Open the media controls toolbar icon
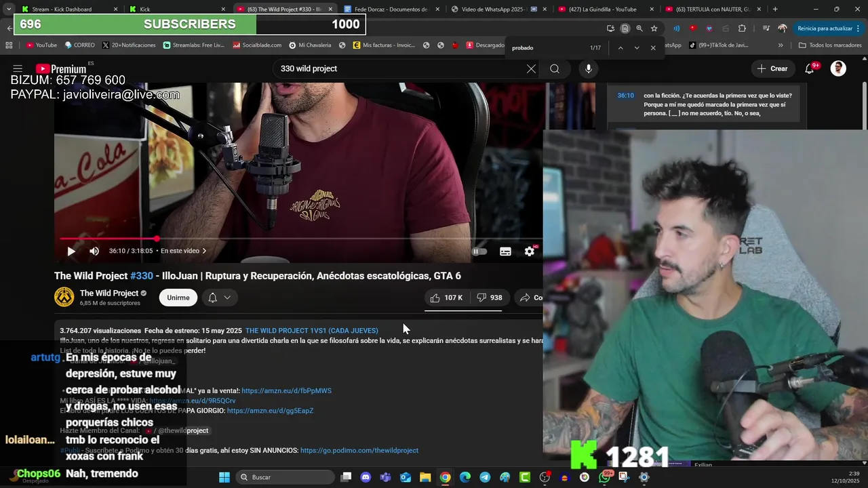868x488 pixels. coord(766,28)
